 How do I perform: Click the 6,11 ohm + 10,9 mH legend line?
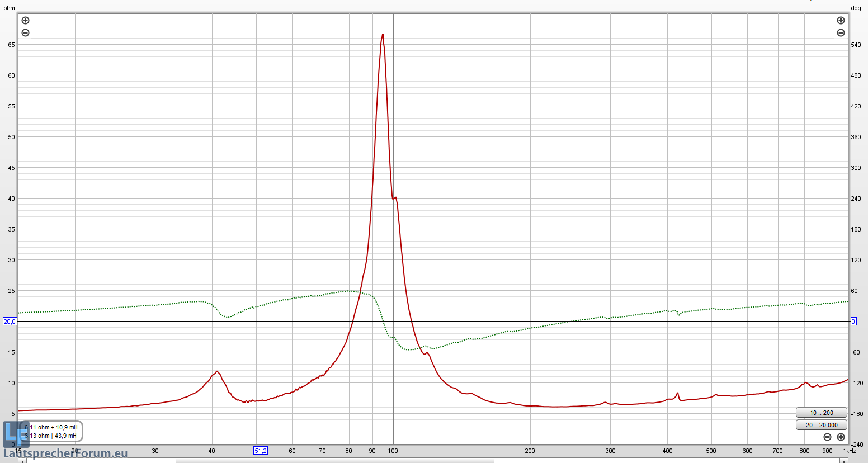coord(51,427)
